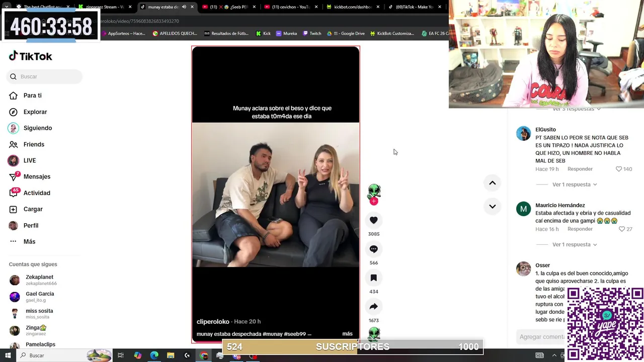Image resolution: width=644 pixels, height=362 pixels.
Task: Open the Mureka bookmark
Action: tap(287, 33)
